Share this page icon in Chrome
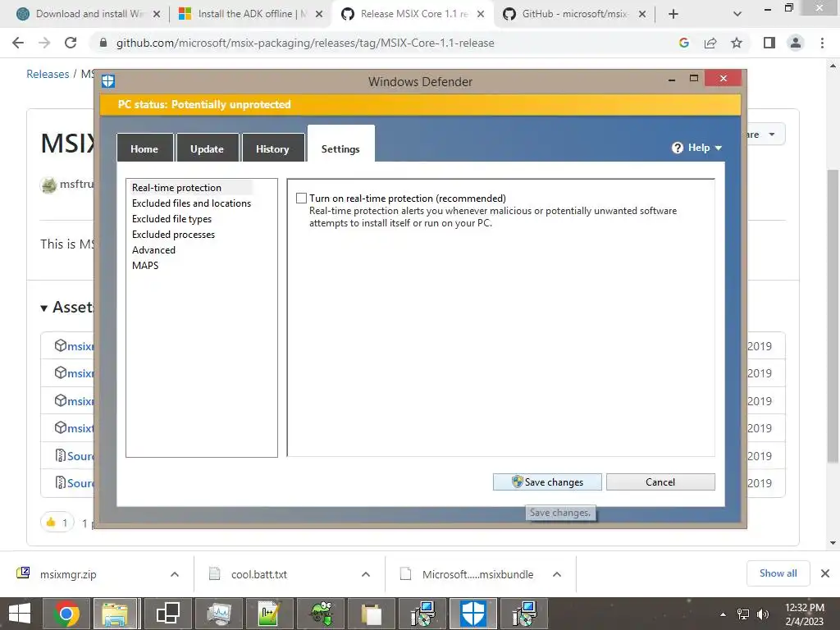The image size is (840, 630). (x=710, y=43)
